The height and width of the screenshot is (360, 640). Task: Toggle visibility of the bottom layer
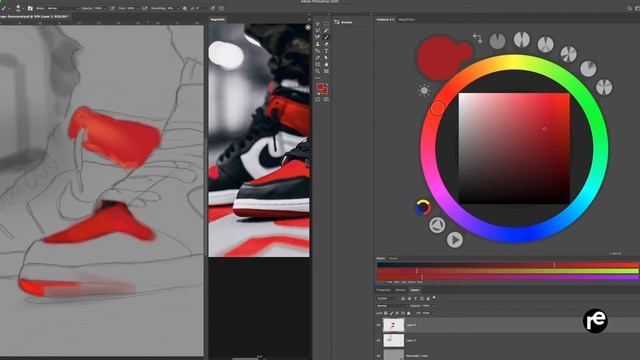(378, 356)
